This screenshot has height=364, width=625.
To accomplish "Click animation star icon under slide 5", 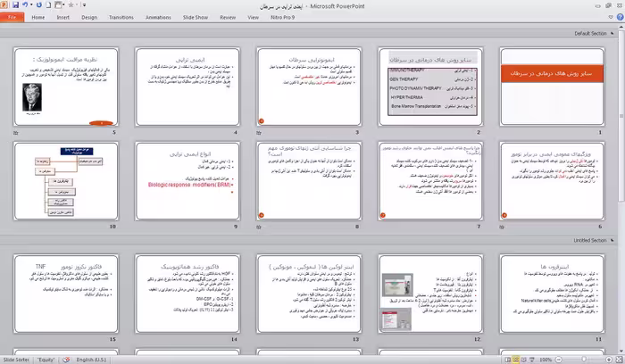I will pos(16,133).
